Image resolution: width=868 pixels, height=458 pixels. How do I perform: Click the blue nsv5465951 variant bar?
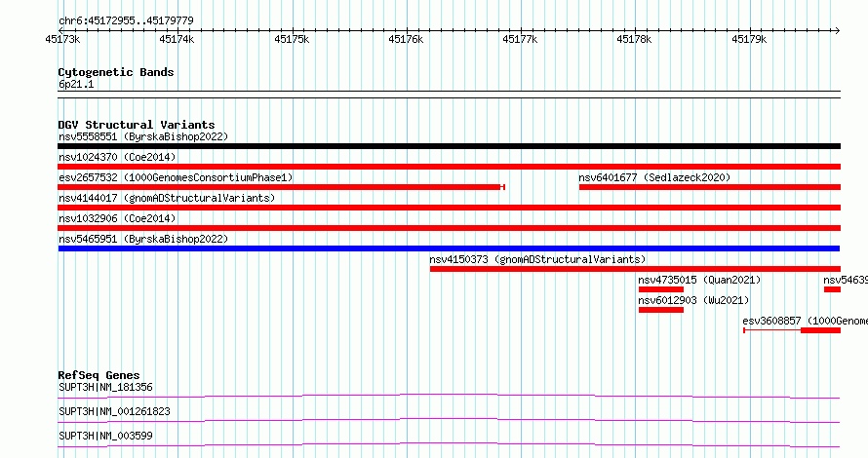449,248
